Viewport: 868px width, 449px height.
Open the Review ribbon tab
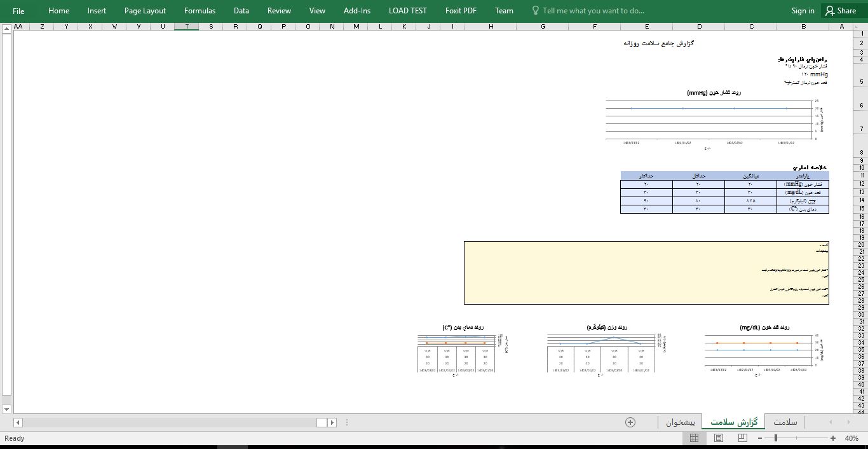pyautogui.click(x=279, y=11)
